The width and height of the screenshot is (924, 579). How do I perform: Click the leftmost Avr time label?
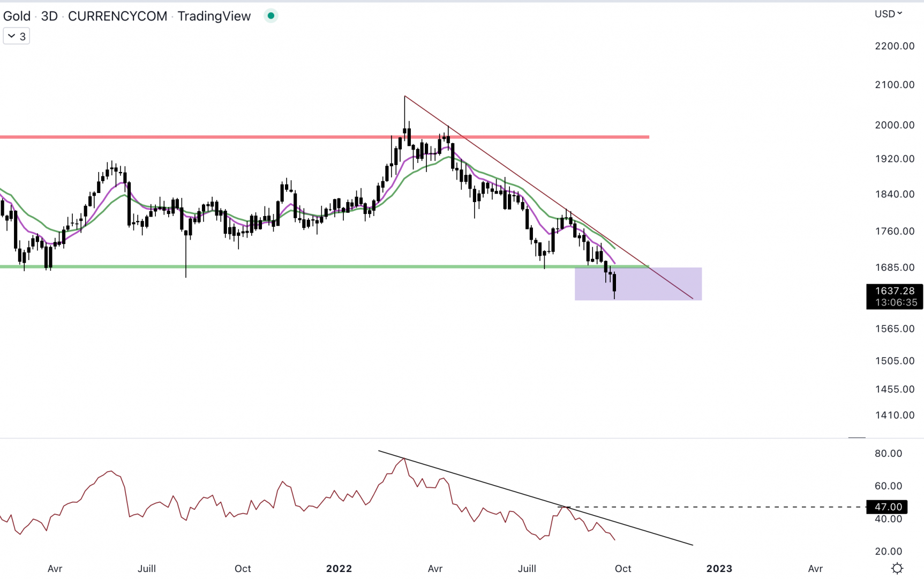[x=55, y=568]
